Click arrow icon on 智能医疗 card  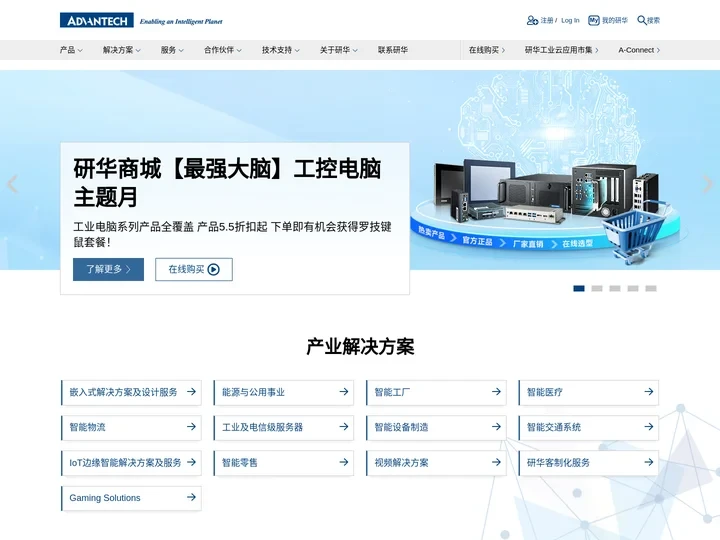pos(649,392)
